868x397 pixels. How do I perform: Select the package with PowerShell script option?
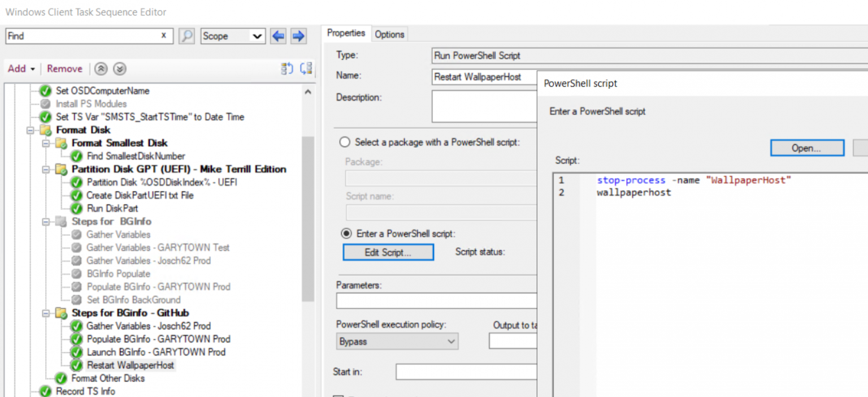point(345,142)
